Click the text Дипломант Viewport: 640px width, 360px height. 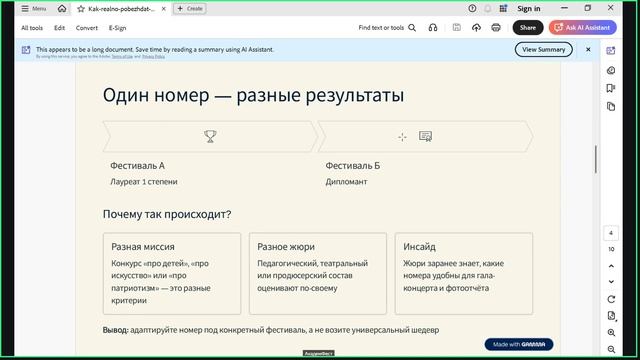(x=346, y=182)
